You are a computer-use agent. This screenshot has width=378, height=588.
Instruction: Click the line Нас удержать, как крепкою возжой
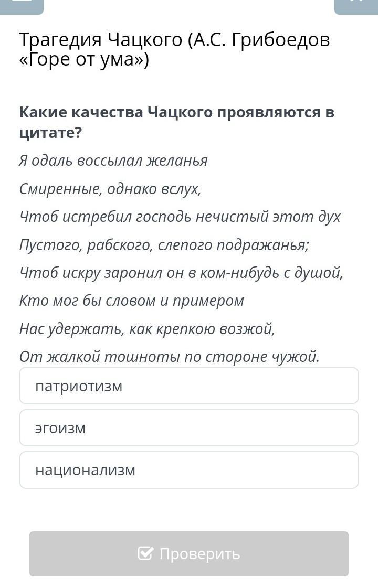tap(147, 329)
